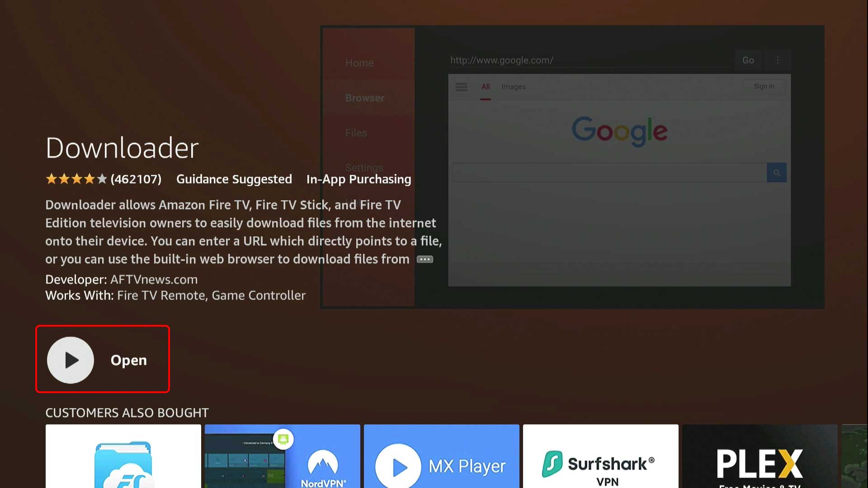This screenshot has height=488, width=868.
Task: Expand the truncated description with ellipsis button
Action: click(425, 259)
